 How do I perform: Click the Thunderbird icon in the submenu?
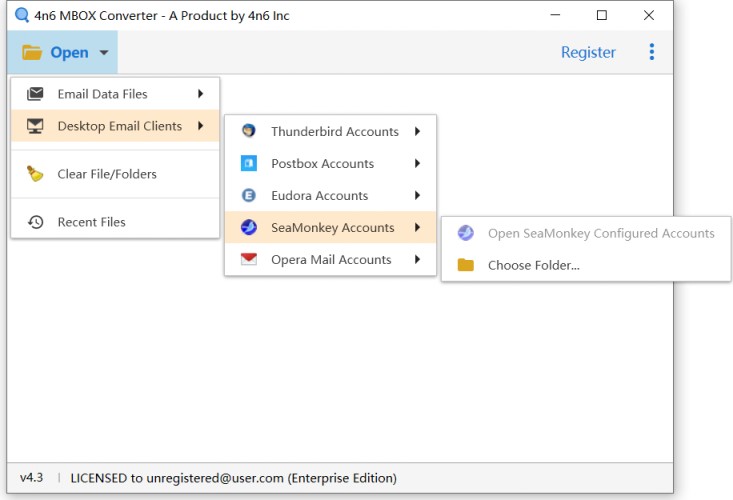pos(249,130)
